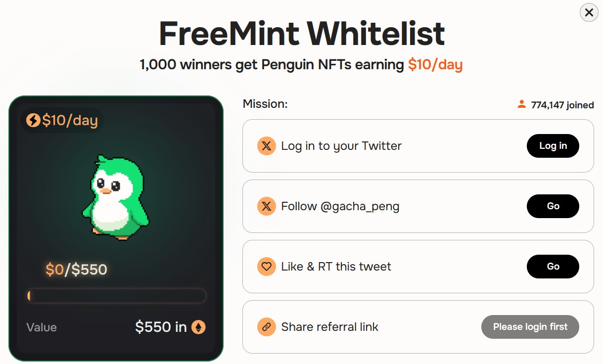Screen dimensions: 603x364
Task: Click the X icon beside Log in to your Twitter
Action: [267, 146]
